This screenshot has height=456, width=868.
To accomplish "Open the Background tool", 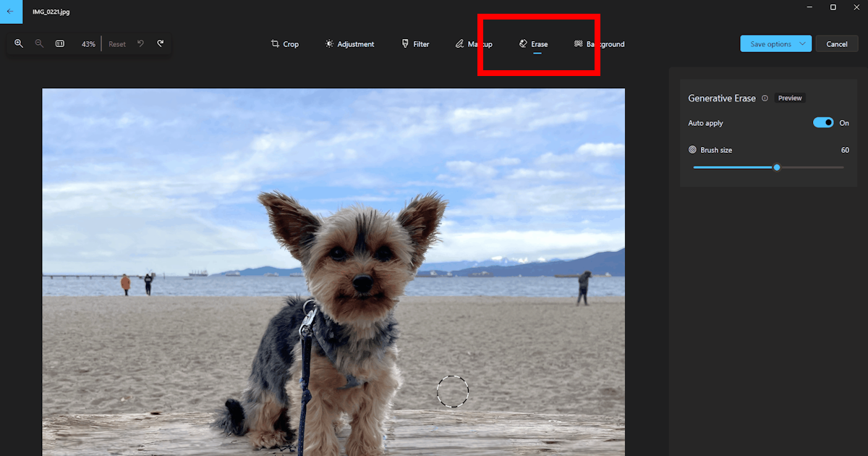I will (600, 43).
